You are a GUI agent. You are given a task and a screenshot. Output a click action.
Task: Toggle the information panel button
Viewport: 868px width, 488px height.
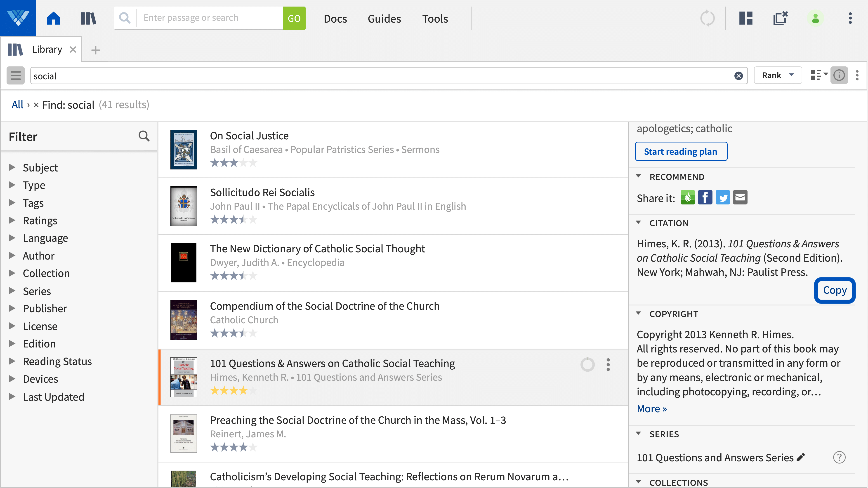pos(839,75)
